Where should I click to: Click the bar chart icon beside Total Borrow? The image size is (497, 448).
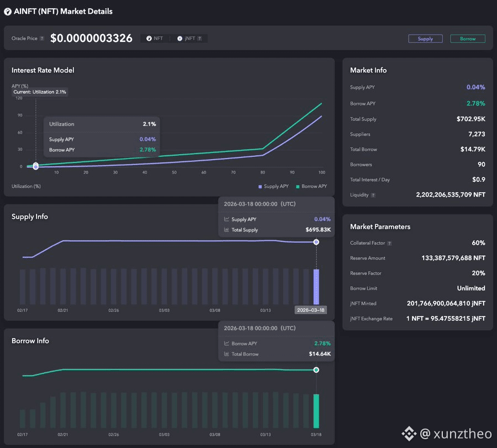(226, 354)
